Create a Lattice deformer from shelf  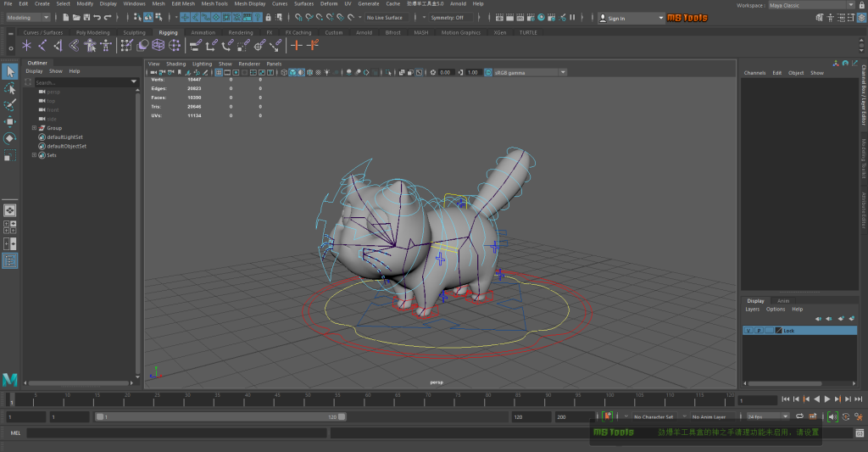[159, 46]
